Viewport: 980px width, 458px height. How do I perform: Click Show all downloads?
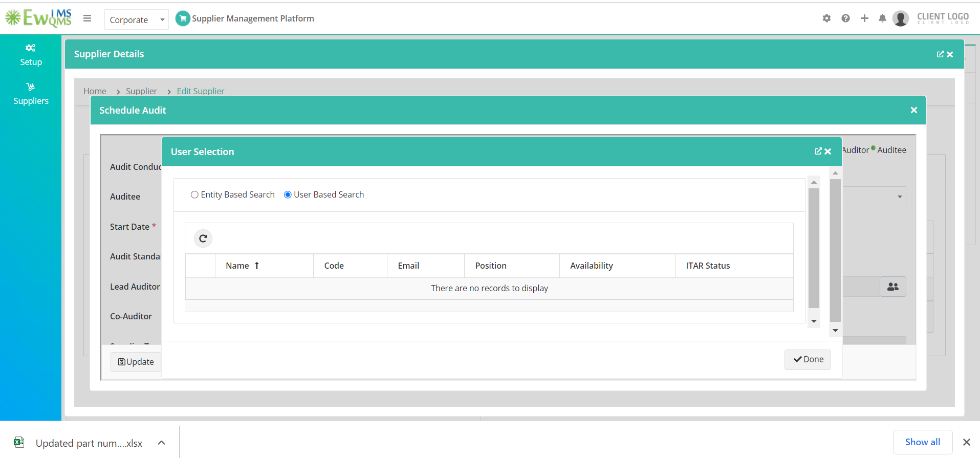[923, 442]
